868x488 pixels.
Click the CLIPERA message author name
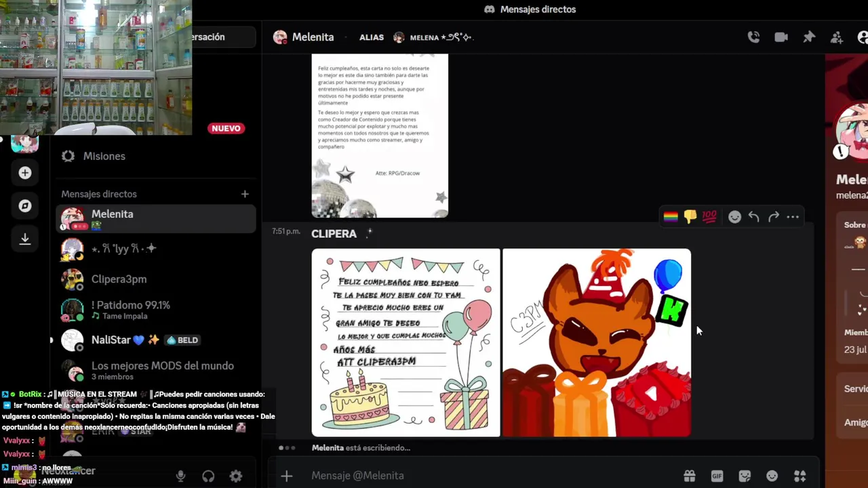[334, 234]
